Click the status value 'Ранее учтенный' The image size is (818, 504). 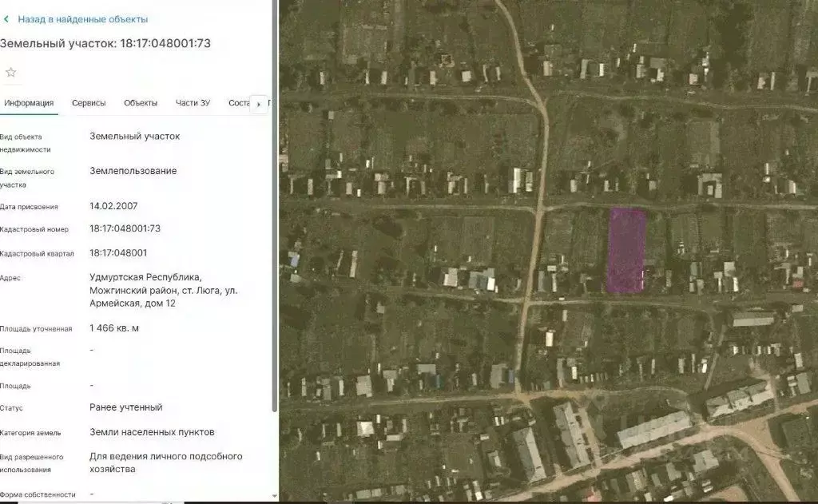pos(126,407)
